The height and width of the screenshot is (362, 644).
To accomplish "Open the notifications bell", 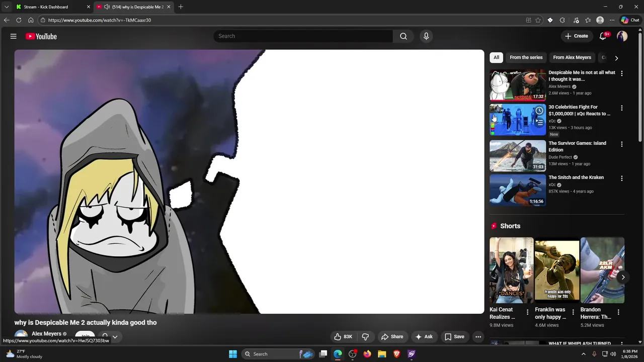I will point(603,36).
